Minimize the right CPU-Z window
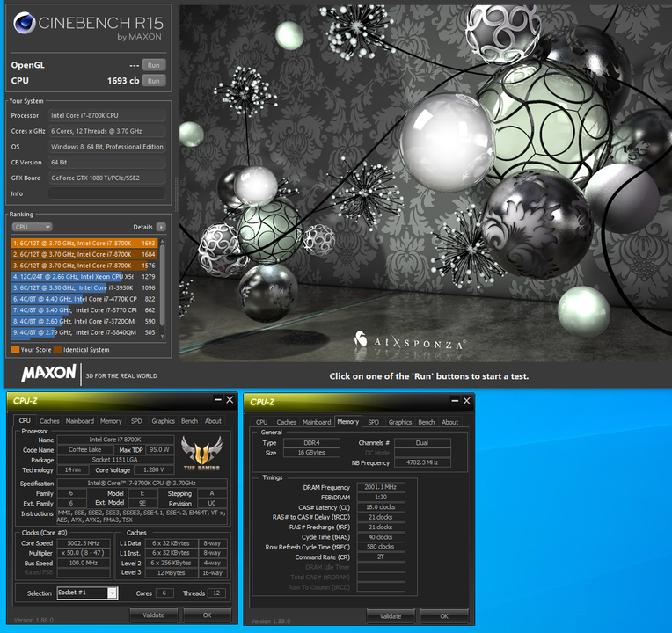 455,401
